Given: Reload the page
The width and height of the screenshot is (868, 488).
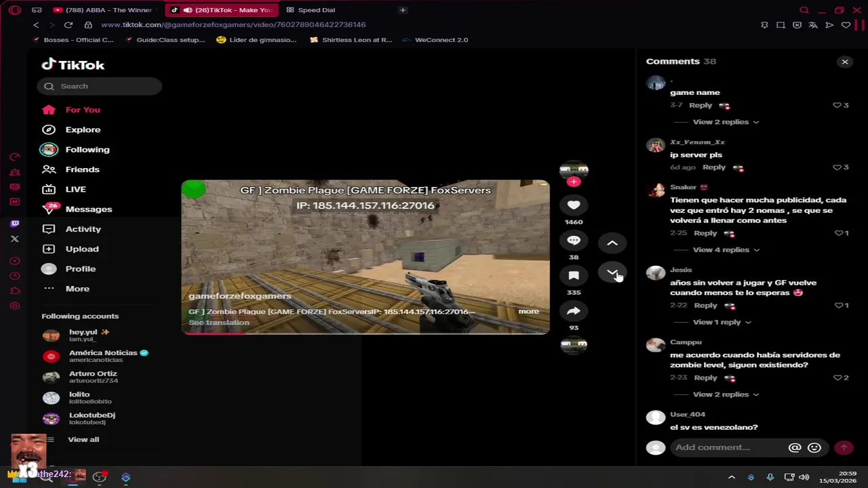Looking at the screenshot, I should pyautogui.click(x=68, y=25).
